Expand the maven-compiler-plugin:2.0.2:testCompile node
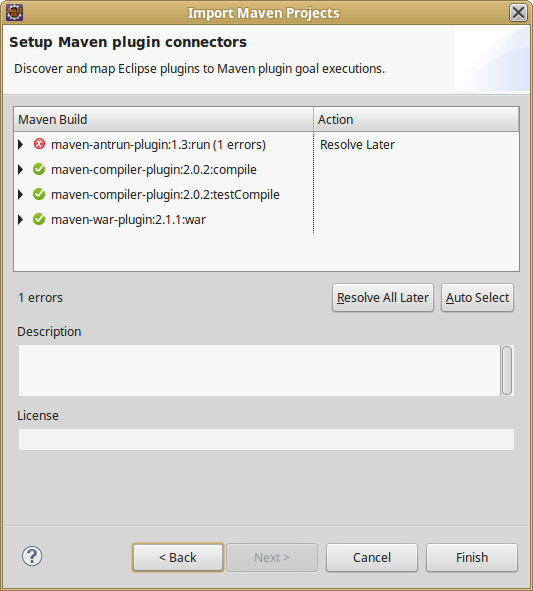Viewport: 533px width, 591px height. [21, 194]
